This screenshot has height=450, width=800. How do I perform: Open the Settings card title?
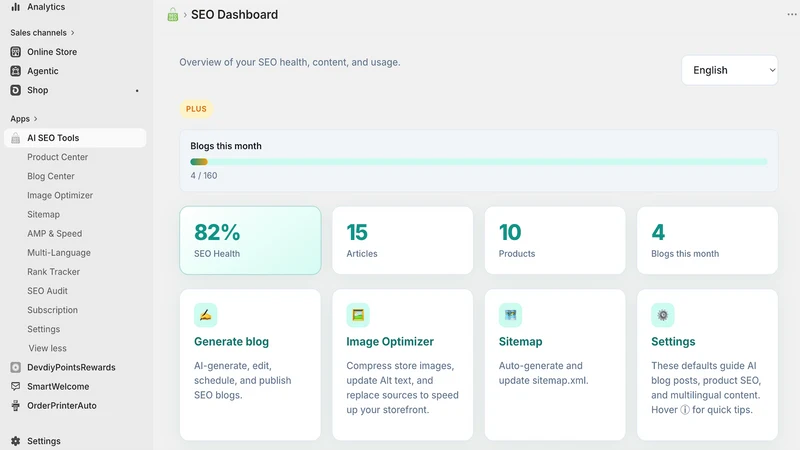[673, 342]
